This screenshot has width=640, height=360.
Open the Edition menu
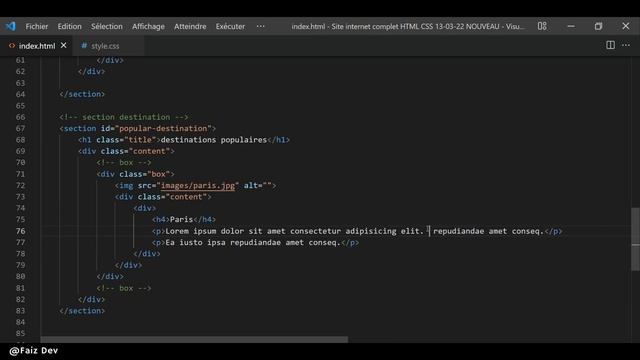click(69, 26)
